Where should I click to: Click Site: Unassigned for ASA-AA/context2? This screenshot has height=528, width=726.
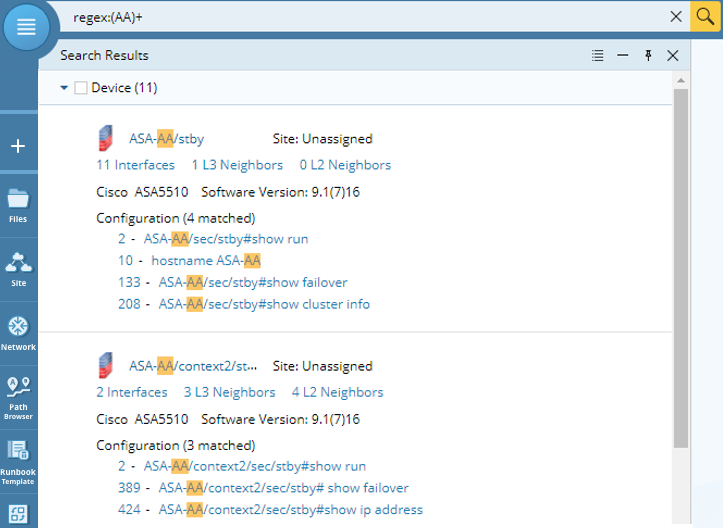(x=323, y=366)
